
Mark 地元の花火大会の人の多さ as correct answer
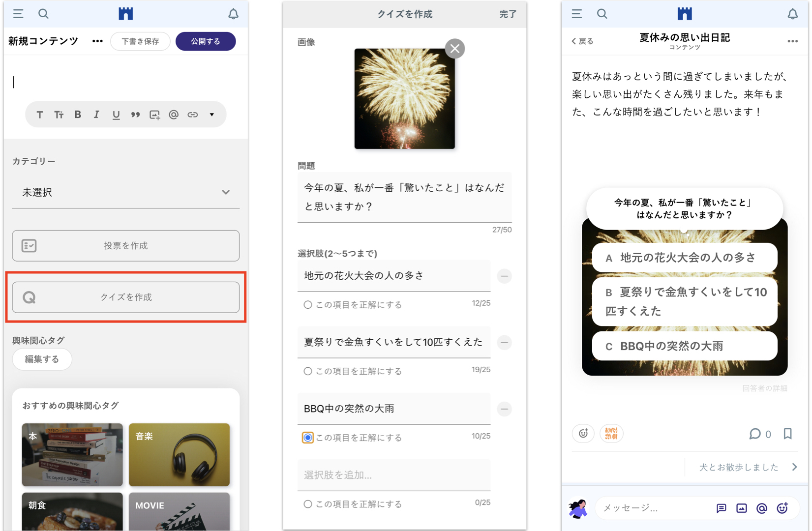tap(308, 305)
